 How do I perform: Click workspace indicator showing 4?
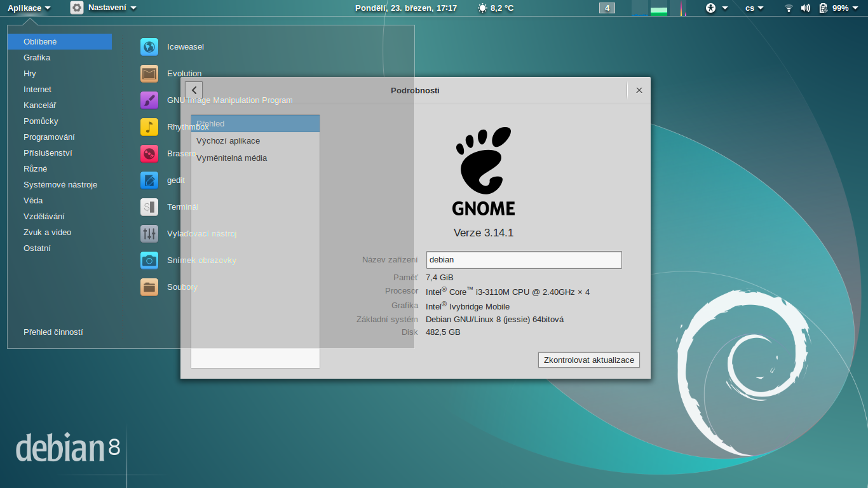[x=607, y=8]
